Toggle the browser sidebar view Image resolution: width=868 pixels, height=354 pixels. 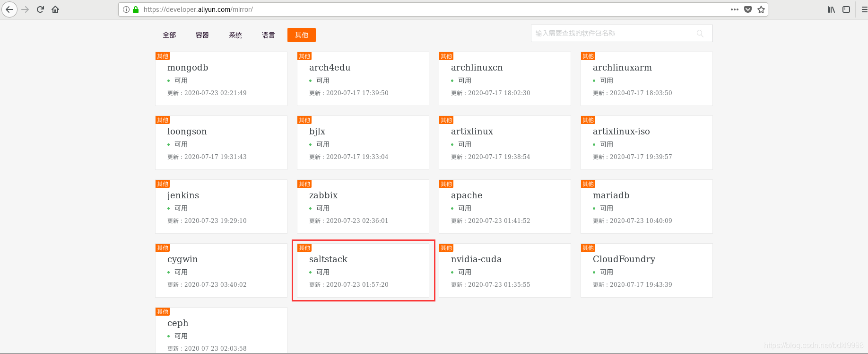(x=846, y=9)
